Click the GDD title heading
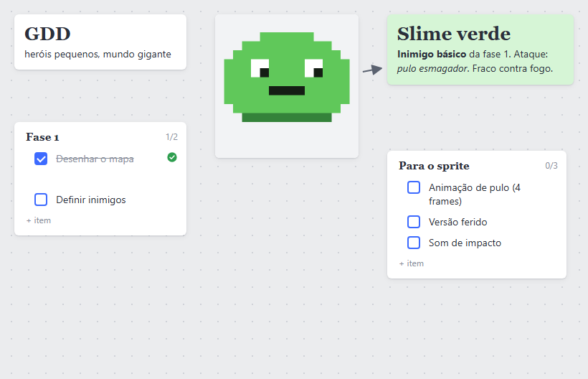 coord(47,34)
